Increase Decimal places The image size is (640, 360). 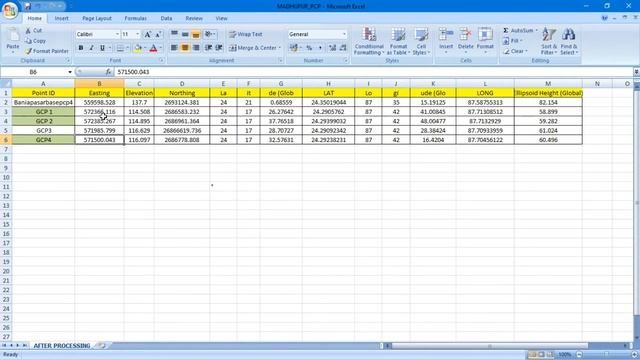pyautogui.click(x=332, y=48)
